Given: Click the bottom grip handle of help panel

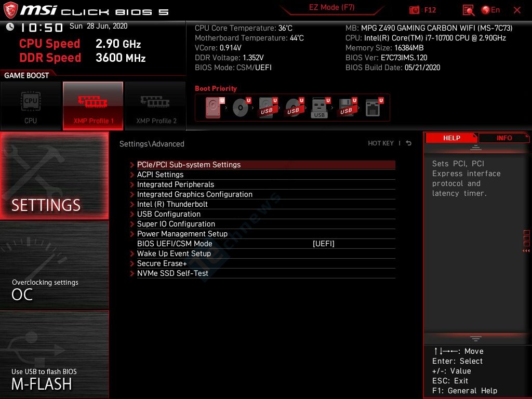Looking at the screenshot, I should (x=476, y=339).
